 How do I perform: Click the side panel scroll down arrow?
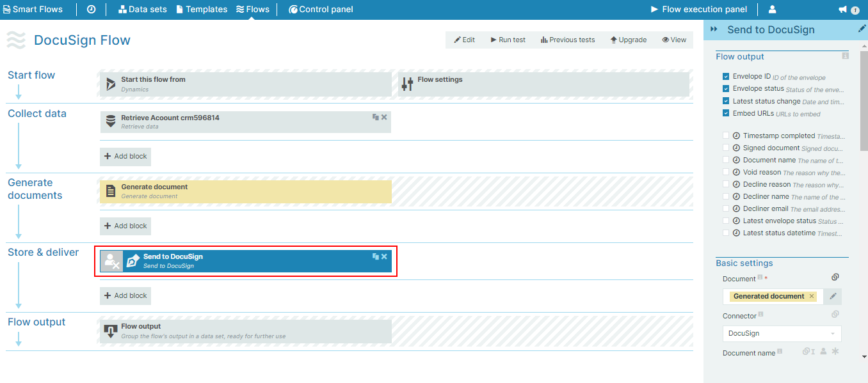coord(864,357)
